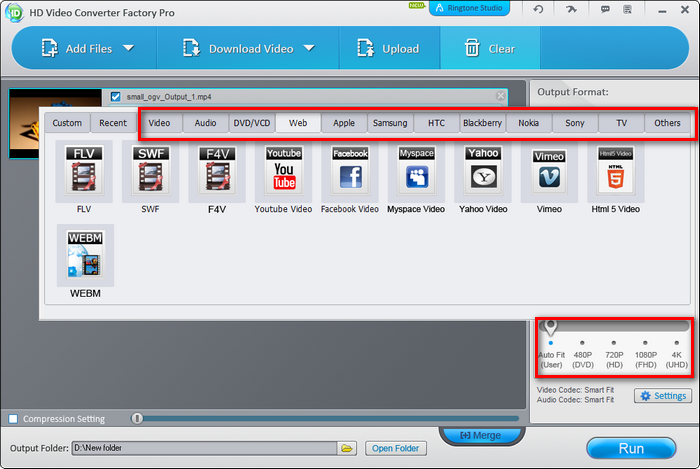Open the DVD/VCD tab
This screenshot has height=469, width=700.
click(x=252, y=123)
